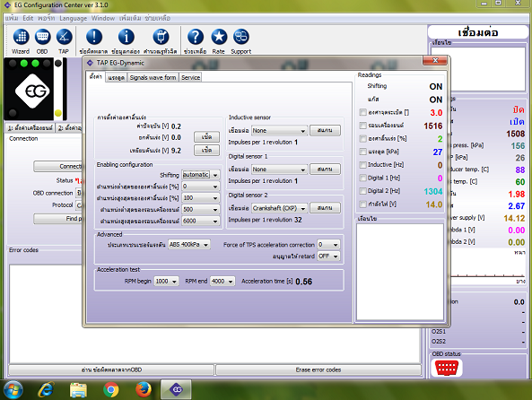Screen dimensions: 532x400
Task: Open Force of TPS acceleration correction dropdown
Action: coord(328,244)
